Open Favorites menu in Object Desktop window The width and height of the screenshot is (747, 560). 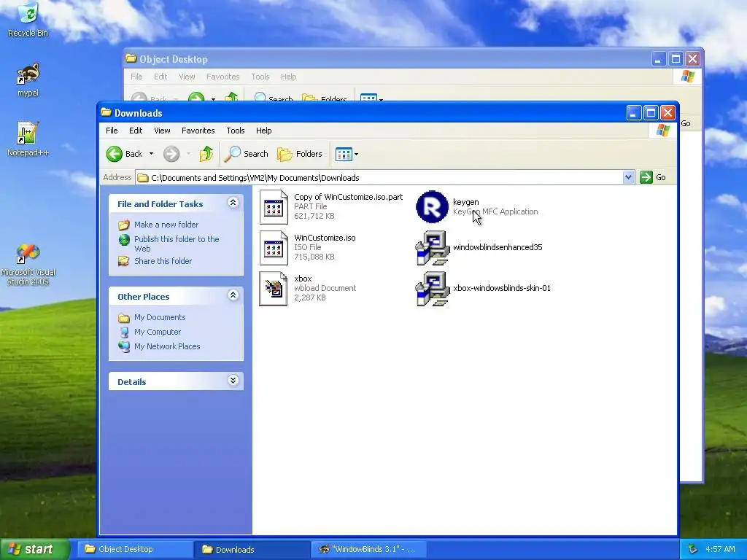[223, 77]
